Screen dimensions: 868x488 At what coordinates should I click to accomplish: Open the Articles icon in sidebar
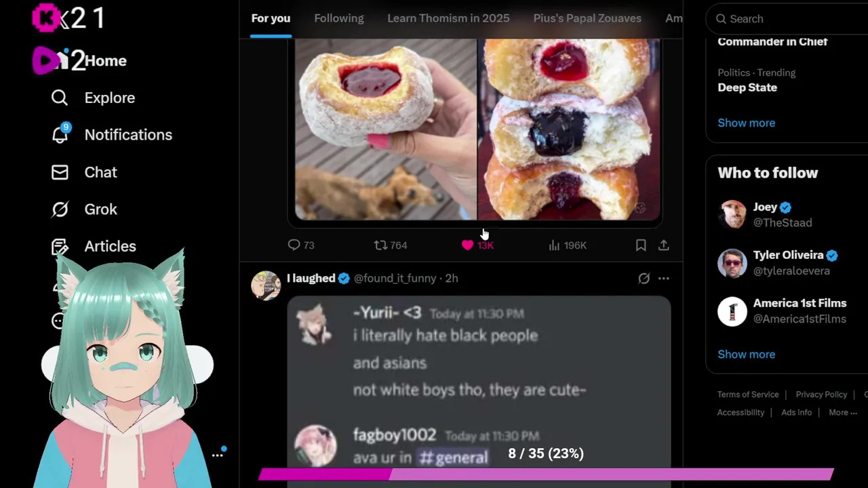click(x=60, y=247)
